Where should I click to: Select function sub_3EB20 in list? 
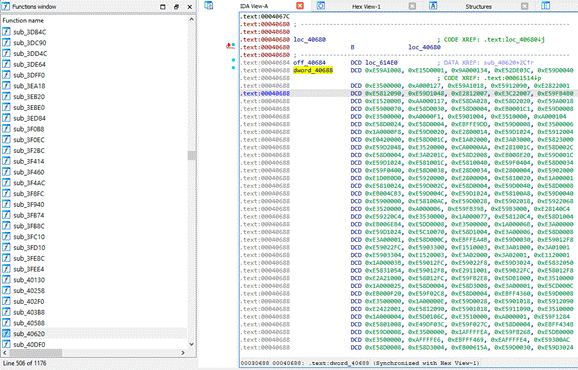point(29,97)
